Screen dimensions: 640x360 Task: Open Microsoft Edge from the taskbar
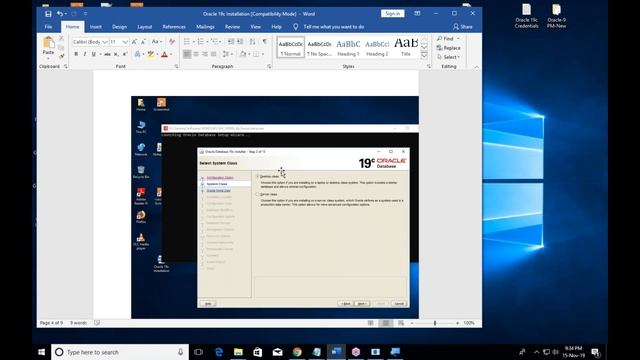tap(219, 352)
